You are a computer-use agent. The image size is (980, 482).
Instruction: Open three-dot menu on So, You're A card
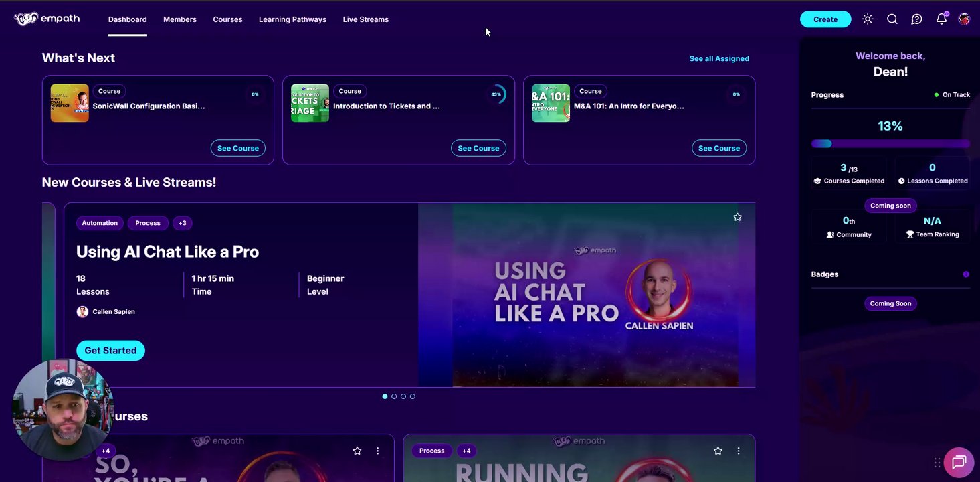click(377, 451)
